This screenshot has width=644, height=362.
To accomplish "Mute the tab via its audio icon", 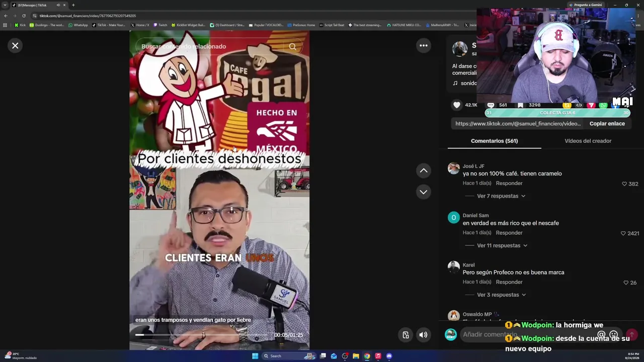I will 58,5.
